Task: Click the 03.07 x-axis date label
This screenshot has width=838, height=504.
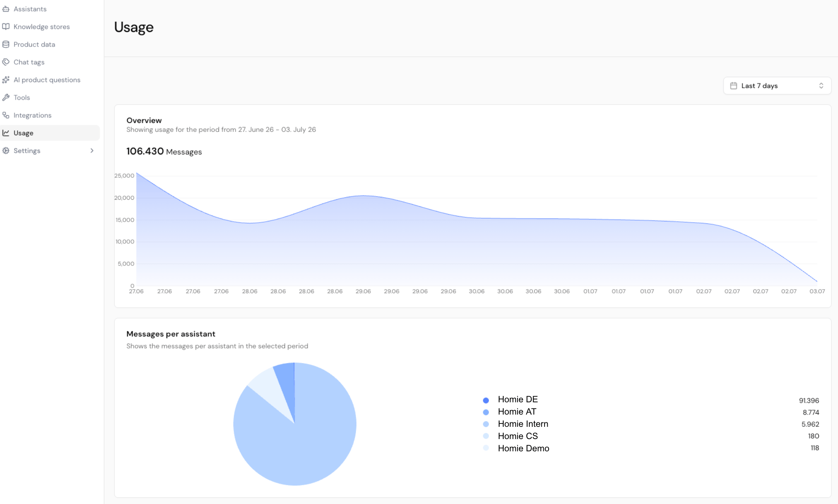Action: [817, 291]
